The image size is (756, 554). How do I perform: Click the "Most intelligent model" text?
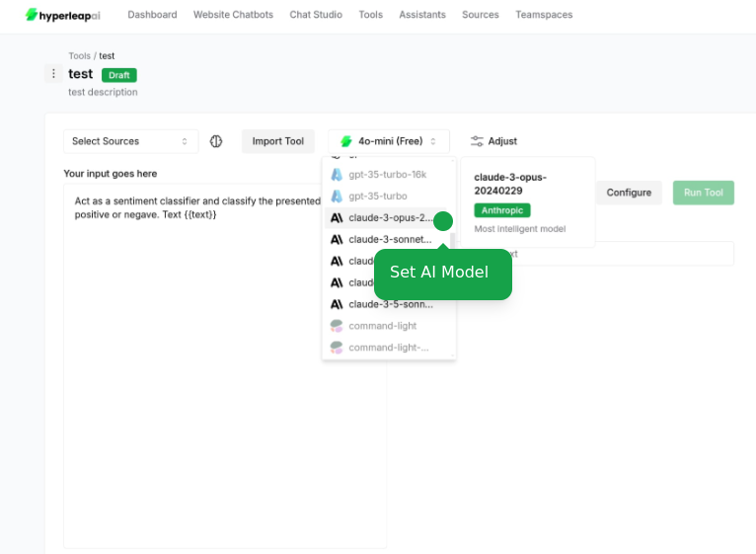[520, 229]
